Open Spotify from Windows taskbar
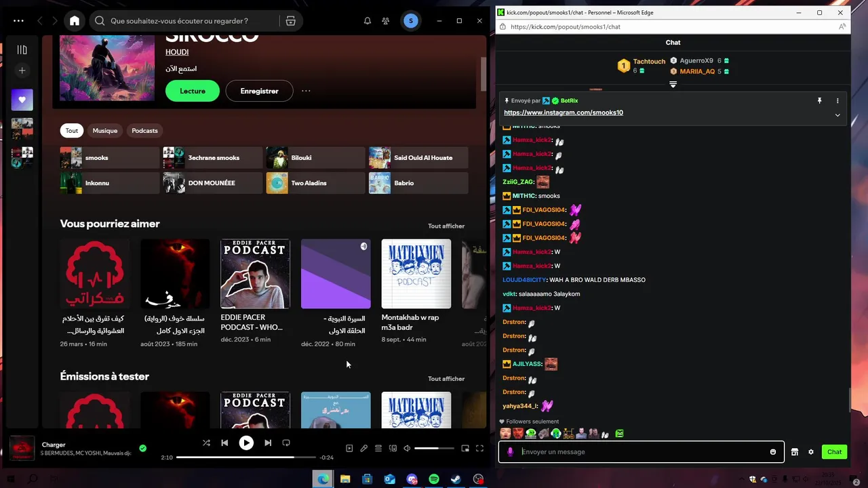 click(x=434, y=479)
